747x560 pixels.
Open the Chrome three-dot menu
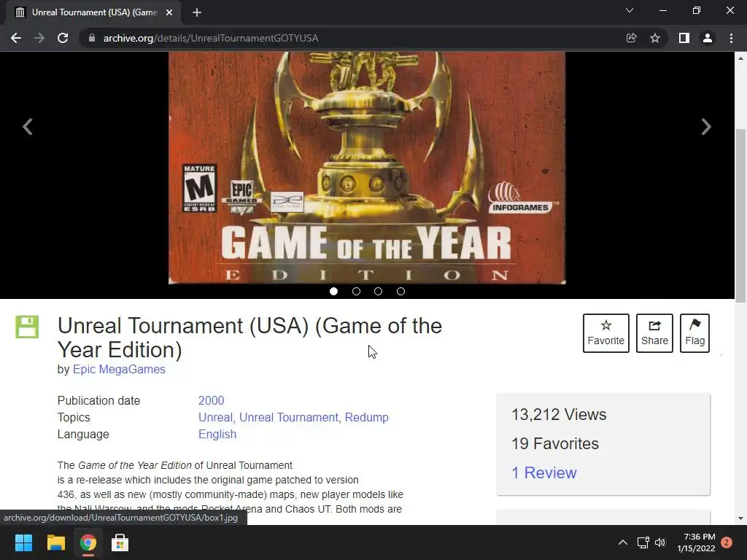point(731,38)
